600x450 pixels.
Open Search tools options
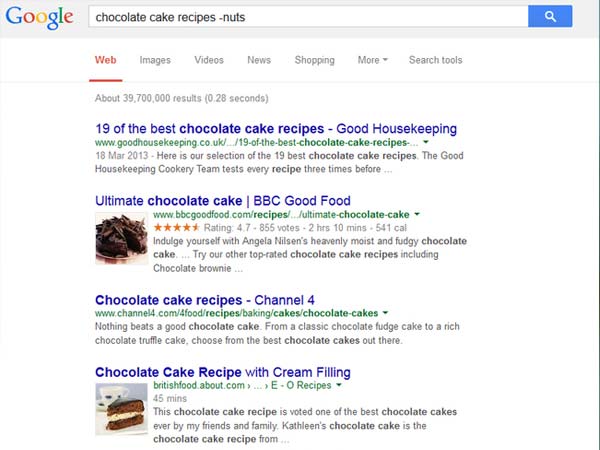click(x=435, y=60)
